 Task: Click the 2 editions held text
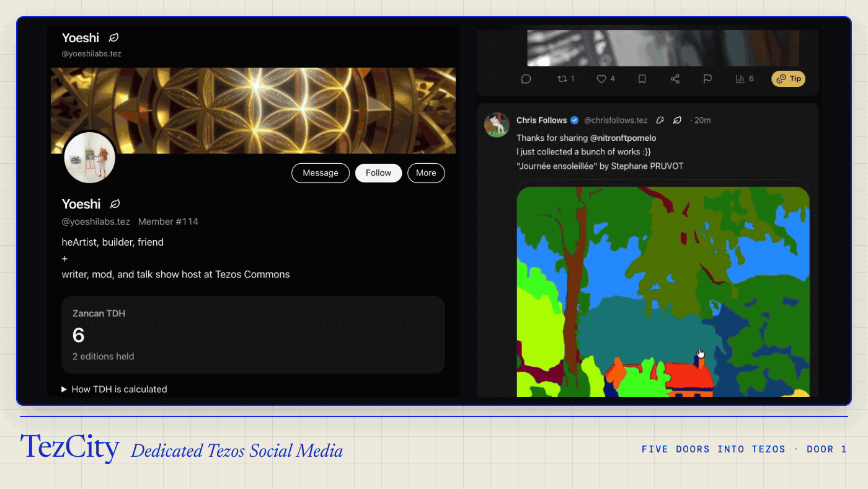pos(103,356)
